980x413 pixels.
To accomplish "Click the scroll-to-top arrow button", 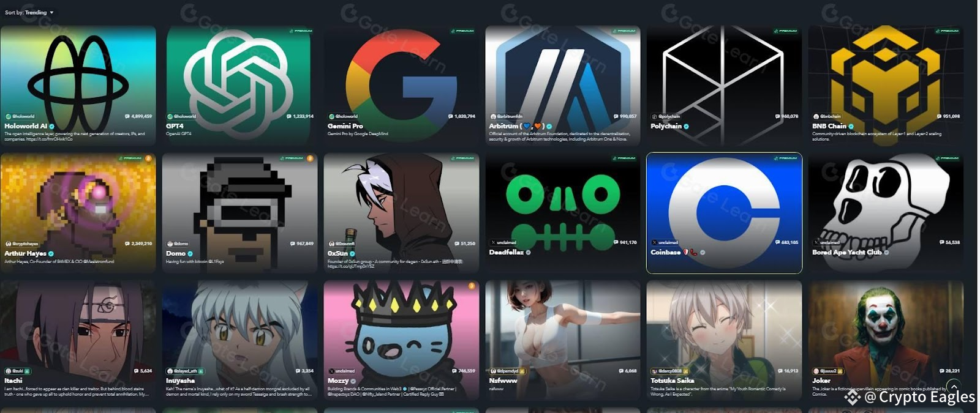I will [x=953, y=387].
